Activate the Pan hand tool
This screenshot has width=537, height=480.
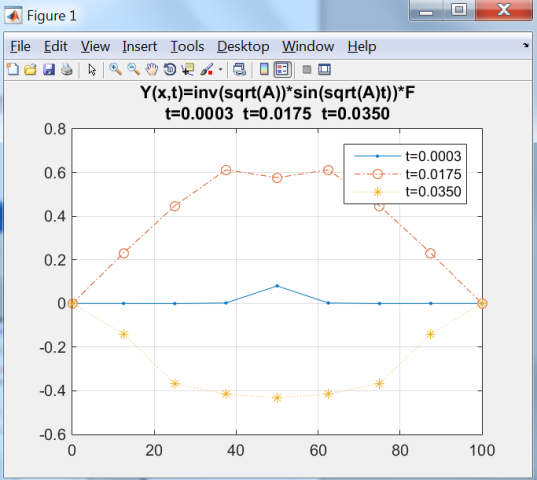tap(151, 70)
